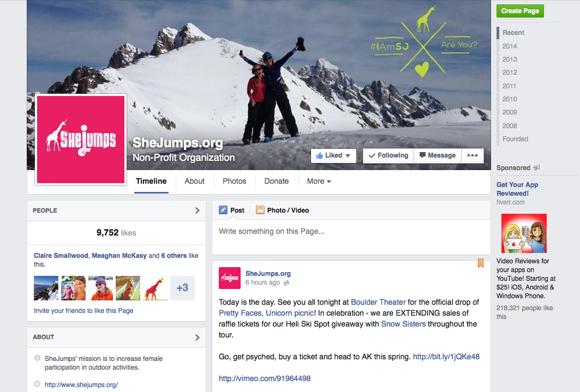This screenshot has width=580, height=392.
Task: Expand the More tab dropdown
Action: [319, 182]
